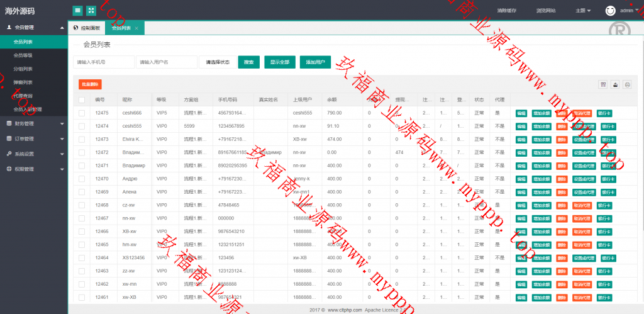Switch to the 控制面板 tab

[87, 28]
